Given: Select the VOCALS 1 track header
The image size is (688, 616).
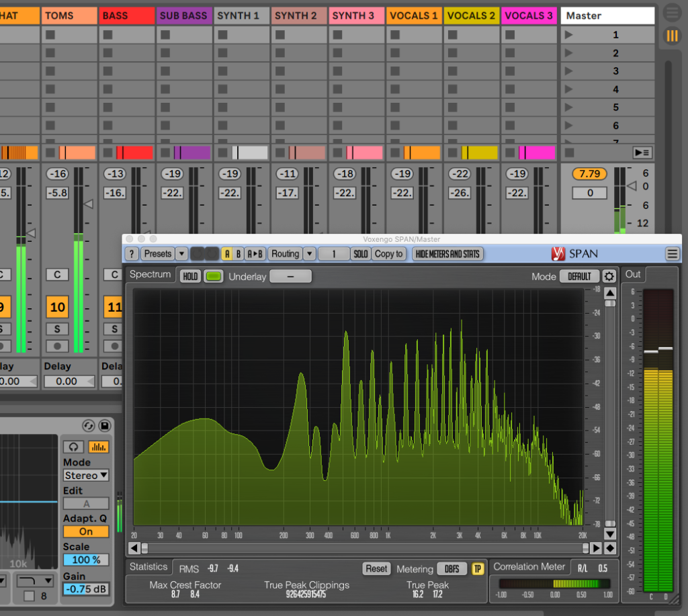Looking at the screenshot, I should click(414, 16).
